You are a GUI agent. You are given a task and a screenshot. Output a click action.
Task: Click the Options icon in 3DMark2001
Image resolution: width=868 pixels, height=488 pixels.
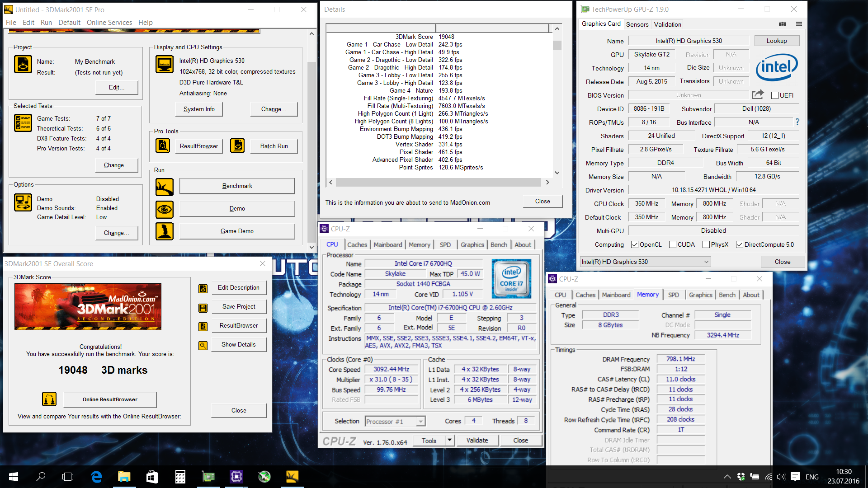coord(23,202)
